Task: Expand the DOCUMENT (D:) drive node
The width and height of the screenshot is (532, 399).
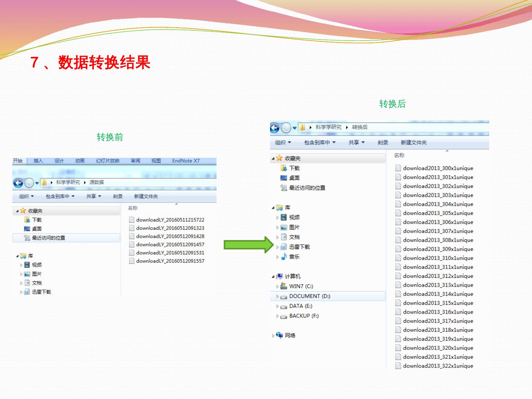Action: click(x=277, y=296)
